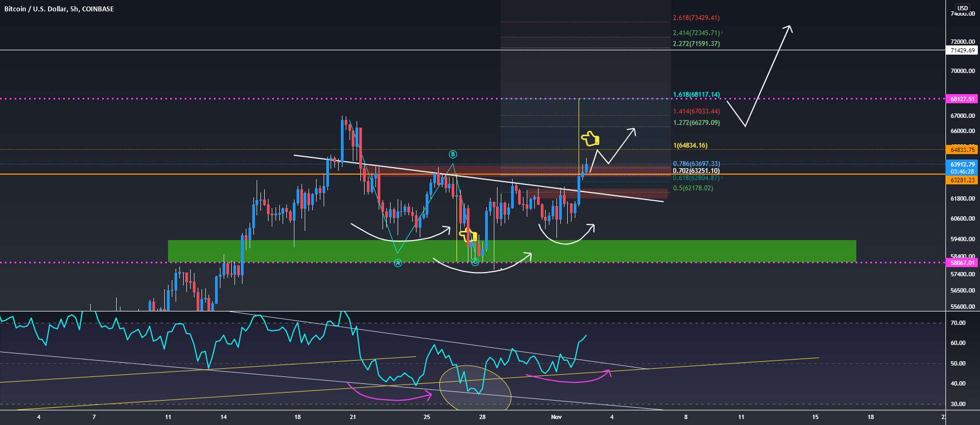
Task: Click the RSI 30.00 scale label
Action: tap(958, 404)
